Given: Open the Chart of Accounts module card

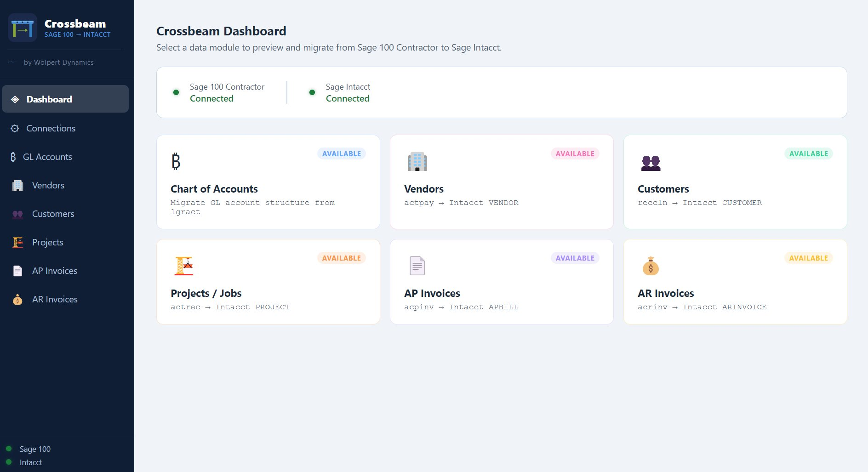Looking at the screenshot, I should 268,182.
